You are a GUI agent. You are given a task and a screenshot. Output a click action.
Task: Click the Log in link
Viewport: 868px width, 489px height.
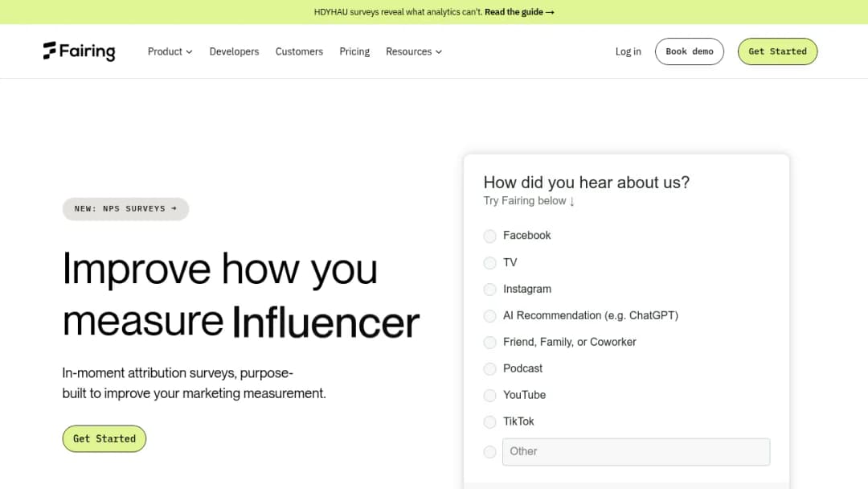(x=628, y=51)
